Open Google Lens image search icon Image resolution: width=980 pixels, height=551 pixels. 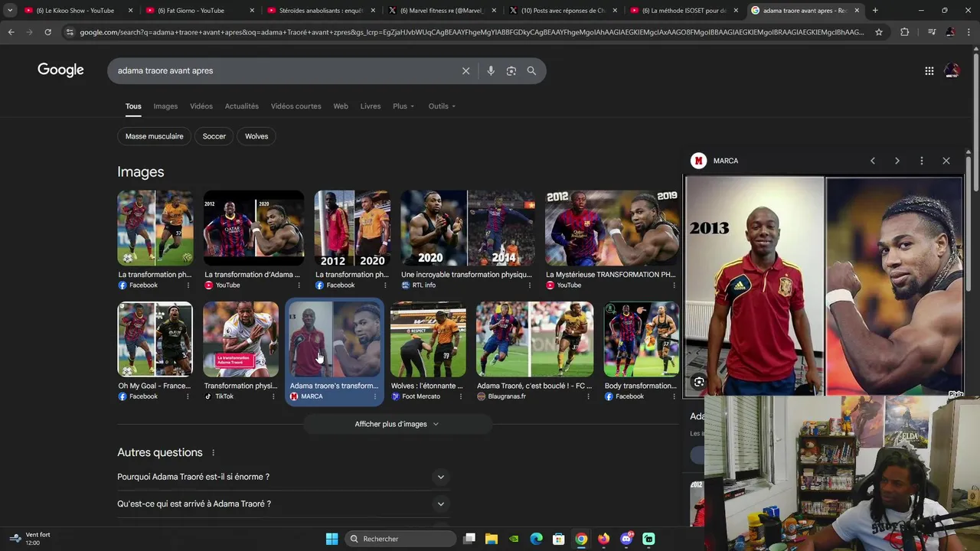(x=511, y=70)
